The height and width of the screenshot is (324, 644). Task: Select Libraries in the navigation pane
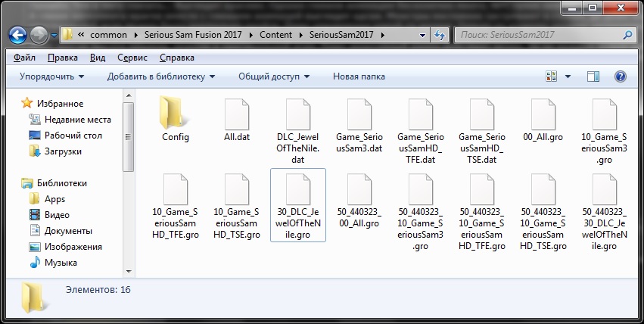coord(54,183)
